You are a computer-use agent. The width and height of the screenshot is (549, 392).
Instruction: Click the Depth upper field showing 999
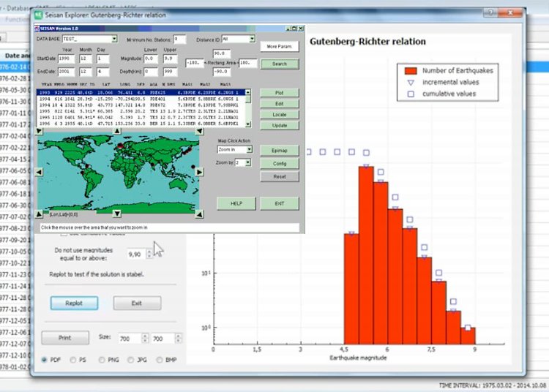click(x=170, y=72)
